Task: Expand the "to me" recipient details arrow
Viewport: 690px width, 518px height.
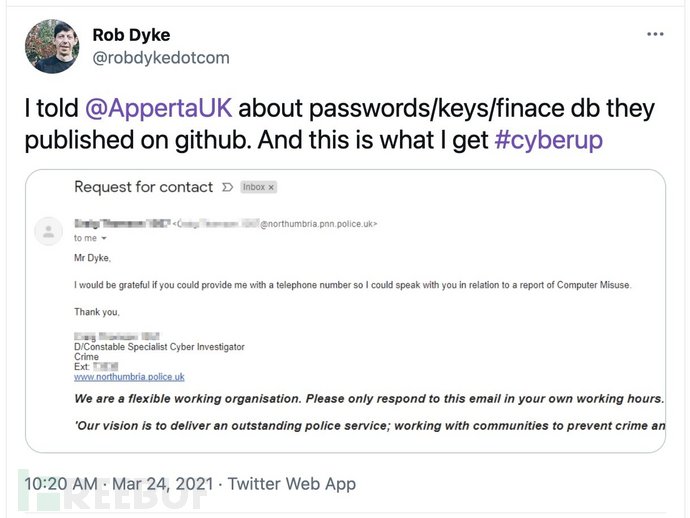Action: click(x=104, y=239)
